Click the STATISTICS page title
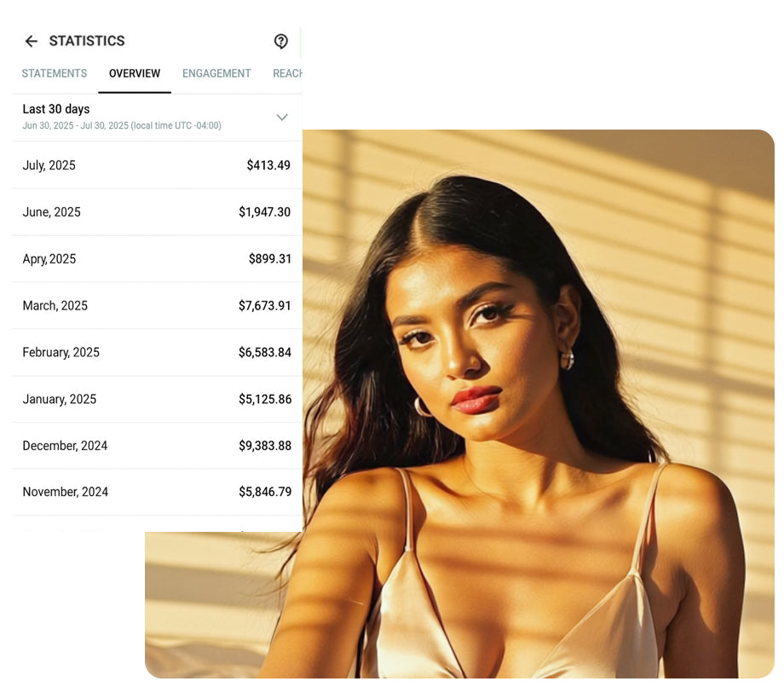The height and width of the screenshot is (687, 784). [x=87, y=41]
